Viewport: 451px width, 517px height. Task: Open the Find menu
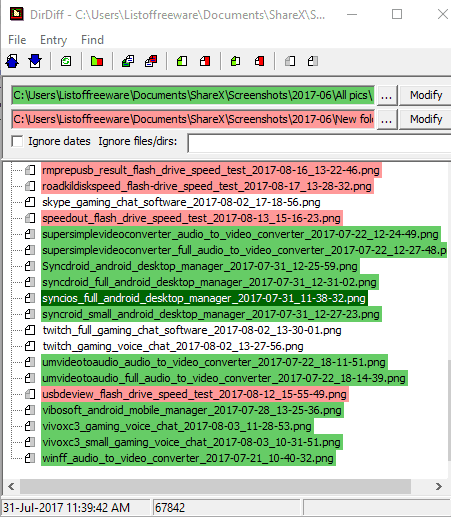tap(92, 40)
